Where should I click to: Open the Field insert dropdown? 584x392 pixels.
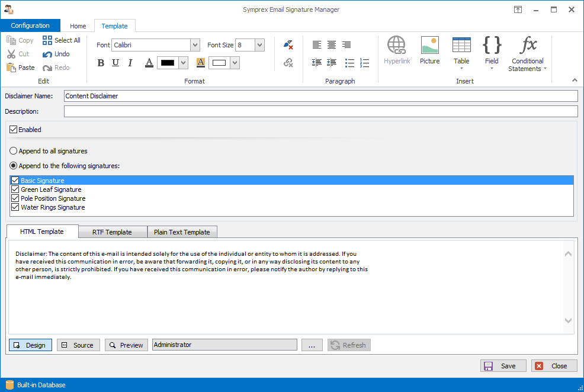492,69
